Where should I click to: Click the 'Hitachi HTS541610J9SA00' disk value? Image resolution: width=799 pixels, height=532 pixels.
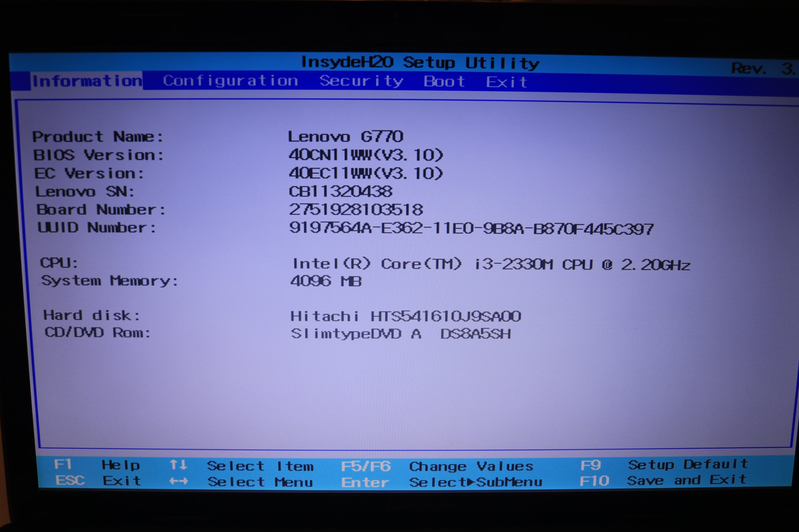(x=406, y=317)
